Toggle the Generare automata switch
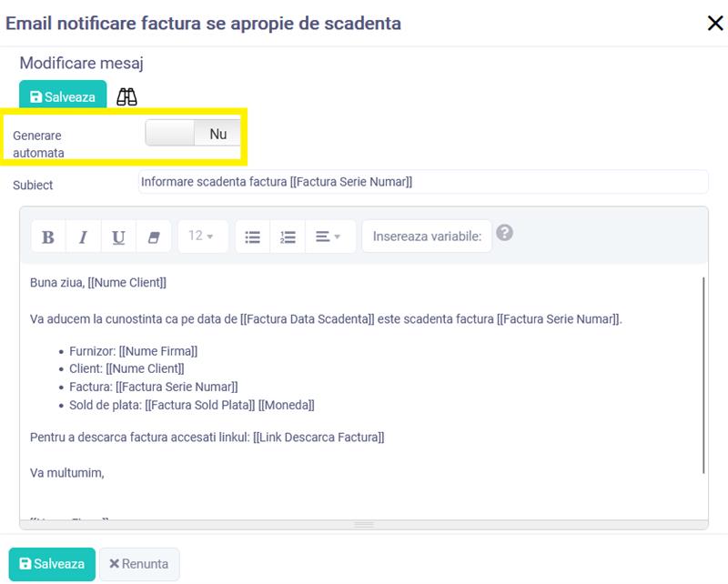 [193, 134]
